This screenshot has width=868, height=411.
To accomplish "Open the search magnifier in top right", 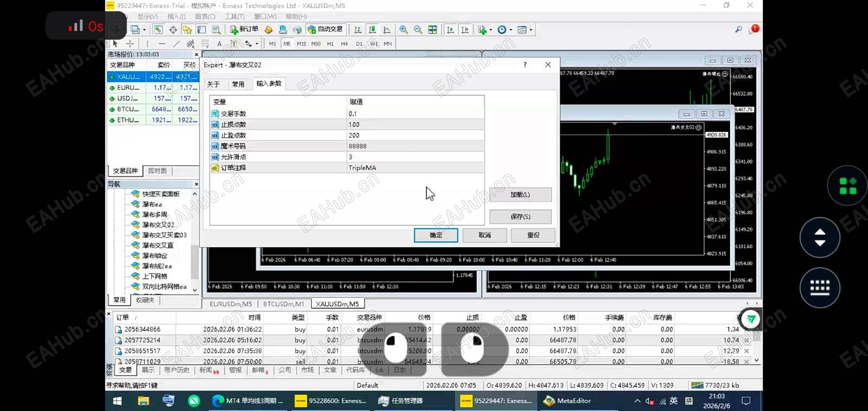I will (x=738, y=29).
